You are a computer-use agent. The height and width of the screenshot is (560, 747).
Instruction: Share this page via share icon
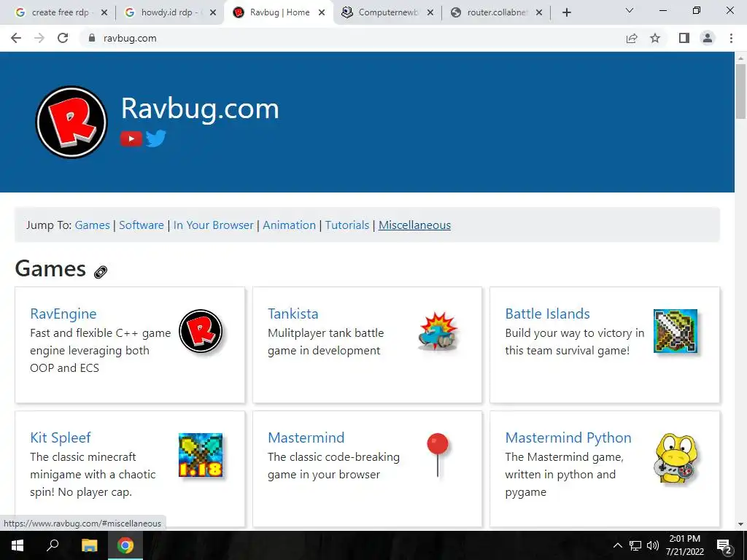pyautogui.click(x=632, y=38)
